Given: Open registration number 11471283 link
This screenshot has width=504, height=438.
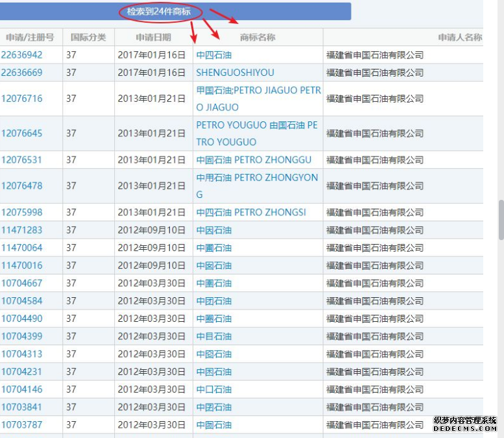Looking at the screenshot, I should [x=21, y=230].
